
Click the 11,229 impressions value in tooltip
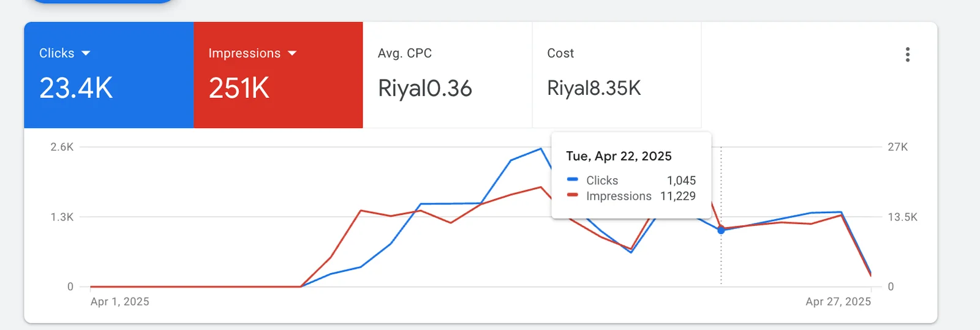[x=677, y=196]
